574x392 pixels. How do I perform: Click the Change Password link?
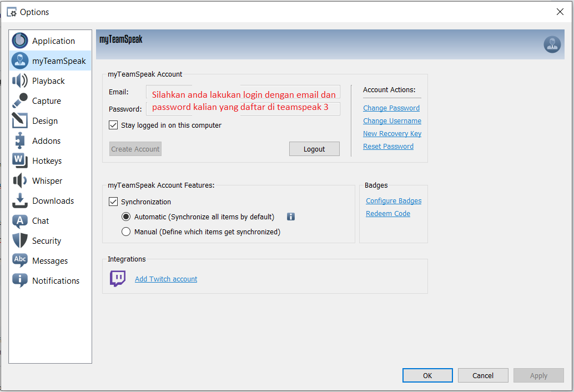391,108
